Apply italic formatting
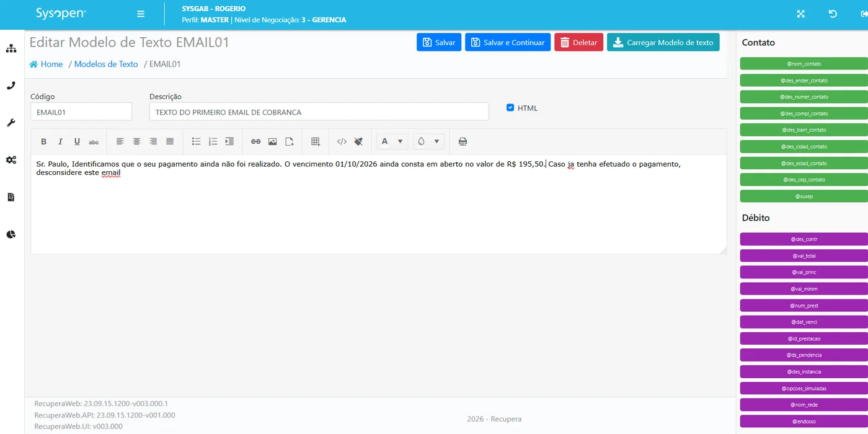The image size is (868, 434). point(60,142)
